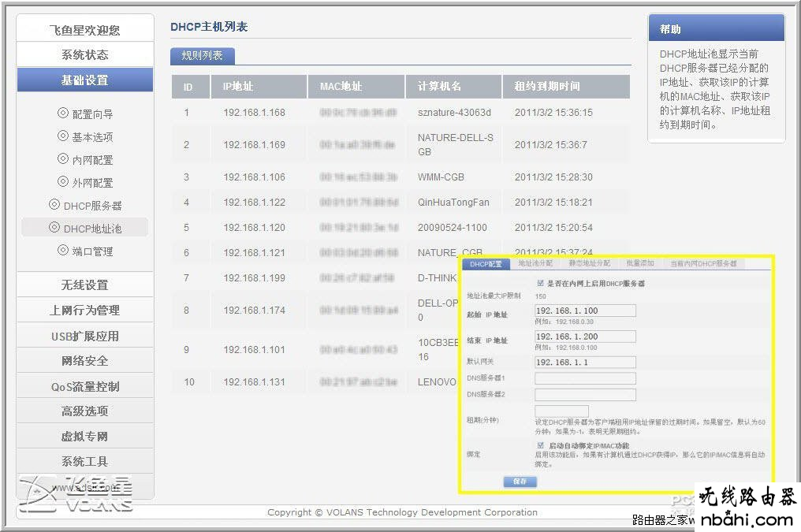Select IP address 192.168.1.120
The height and width of the screenshot is (532, 801).
[254, 228]
